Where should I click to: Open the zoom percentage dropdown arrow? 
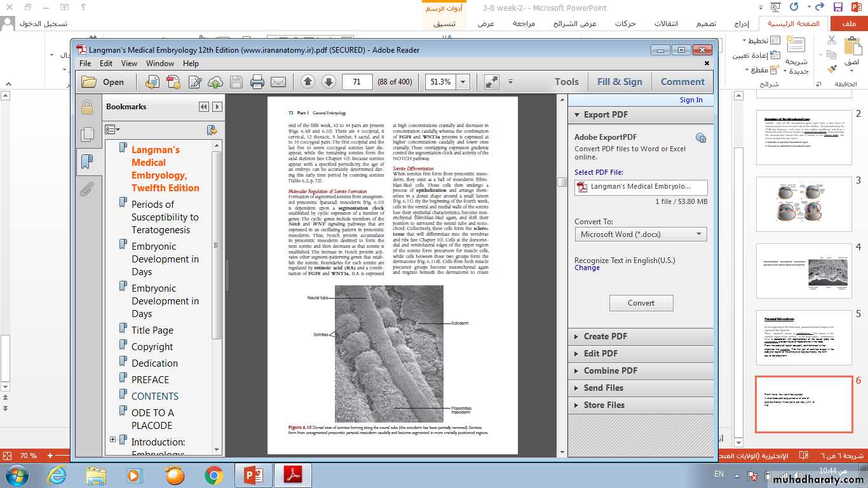463,82
